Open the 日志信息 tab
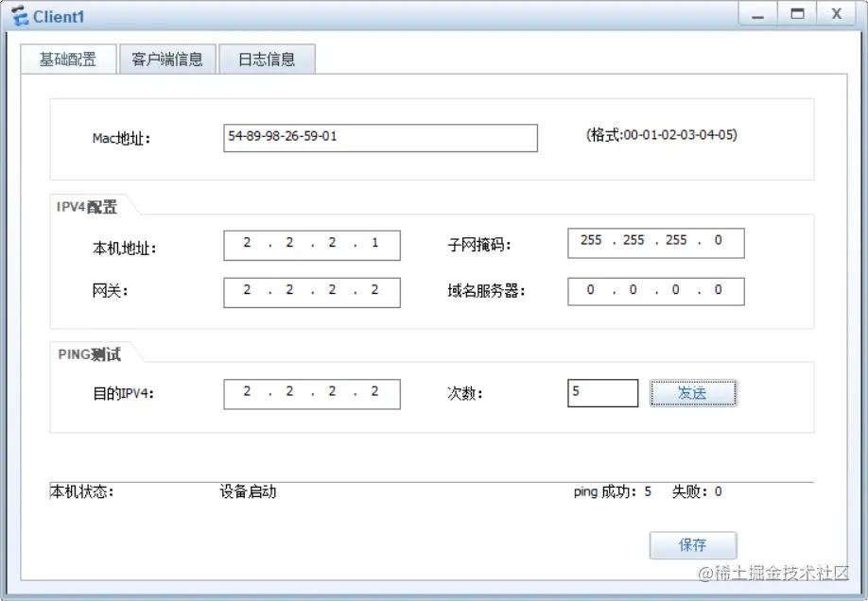 267,58
